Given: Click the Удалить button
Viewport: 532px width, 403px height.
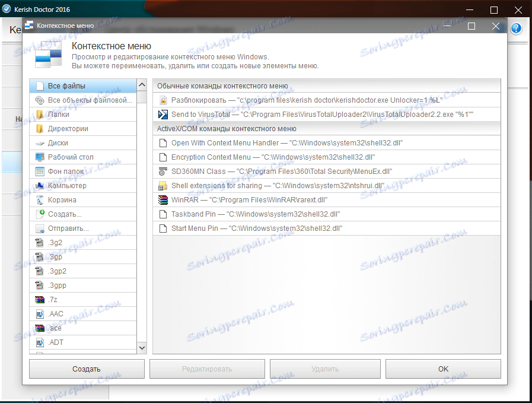Looking at the screenshot, I should pos(325,369).
